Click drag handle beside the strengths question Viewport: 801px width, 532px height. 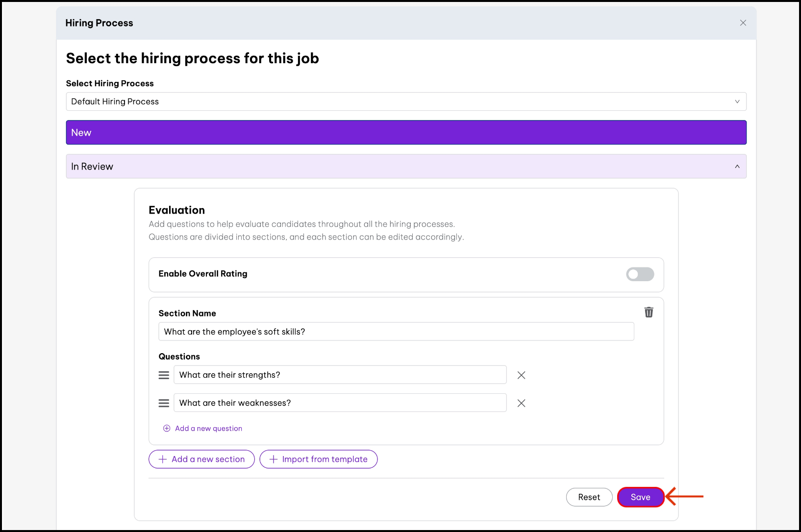point(164,375)
